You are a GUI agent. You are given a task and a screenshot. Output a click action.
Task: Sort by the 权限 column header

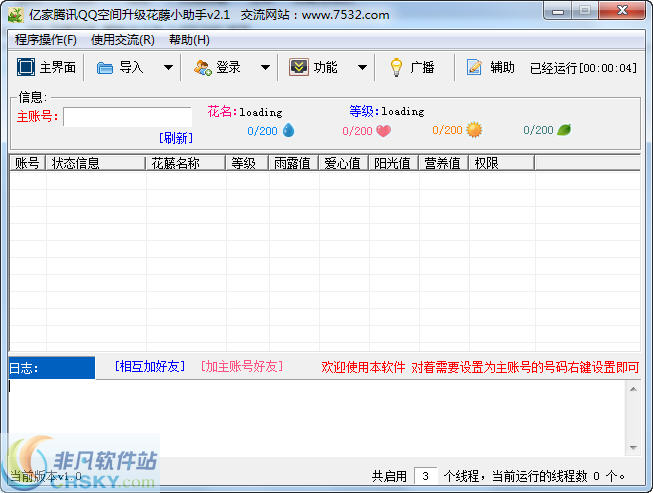coord(502,163)
